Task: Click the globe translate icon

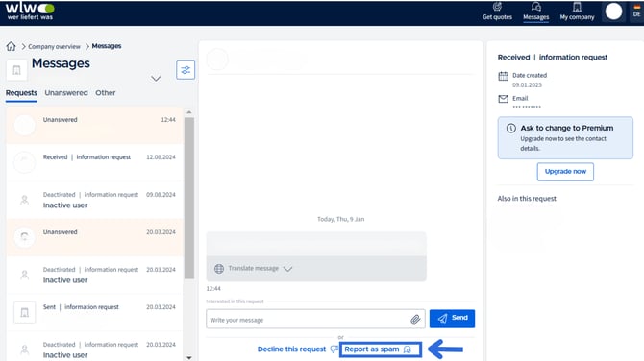Action: coord(219,269)
